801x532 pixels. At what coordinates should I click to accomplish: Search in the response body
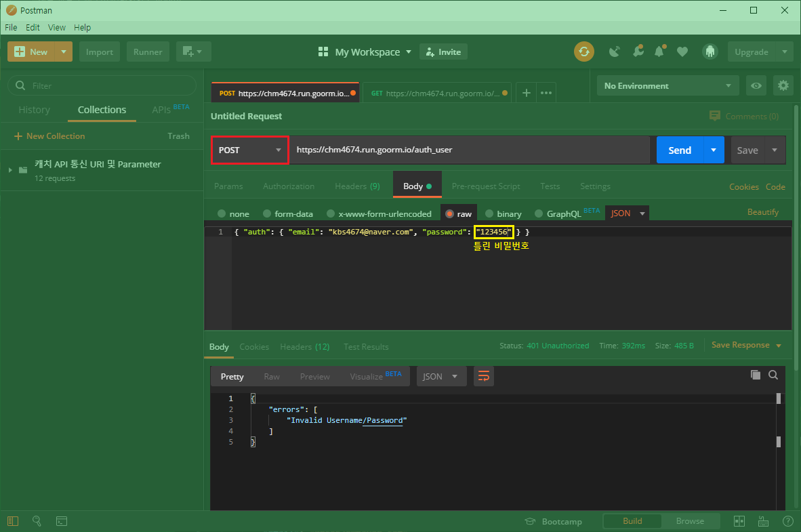coord(773,375)
